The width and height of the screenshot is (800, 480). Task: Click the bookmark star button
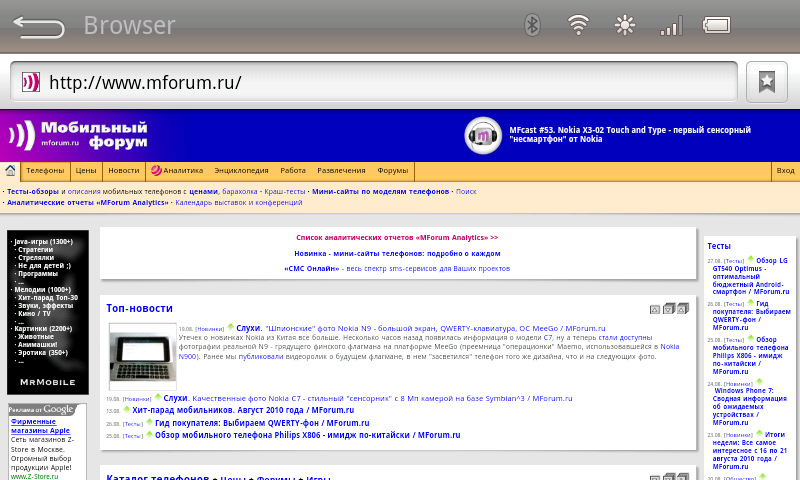(x=766, y=82)
